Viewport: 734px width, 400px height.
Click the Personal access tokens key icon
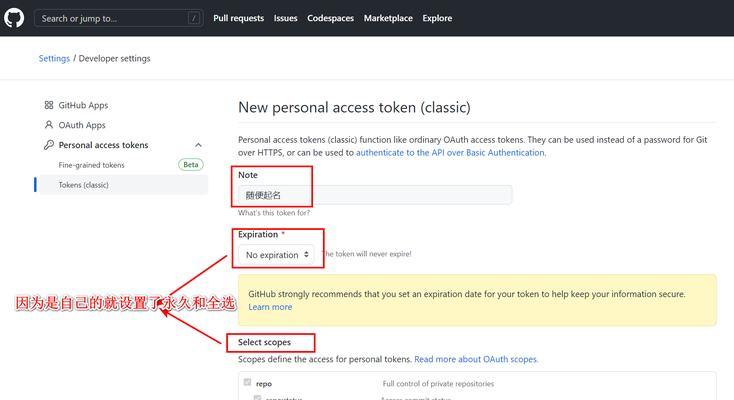49,145
